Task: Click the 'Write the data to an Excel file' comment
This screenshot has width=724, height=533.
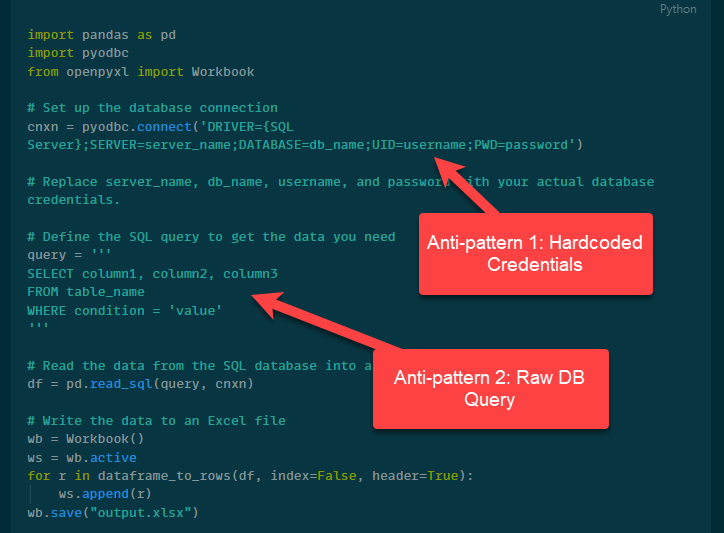Action: coord(156,421)
